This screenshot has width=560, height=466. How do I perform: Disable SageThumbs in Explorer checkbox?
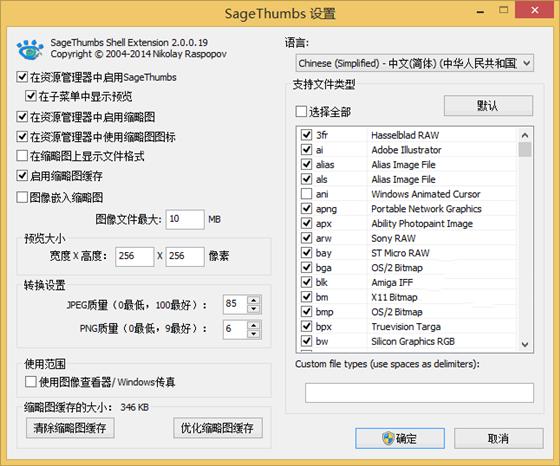[22, 77]
